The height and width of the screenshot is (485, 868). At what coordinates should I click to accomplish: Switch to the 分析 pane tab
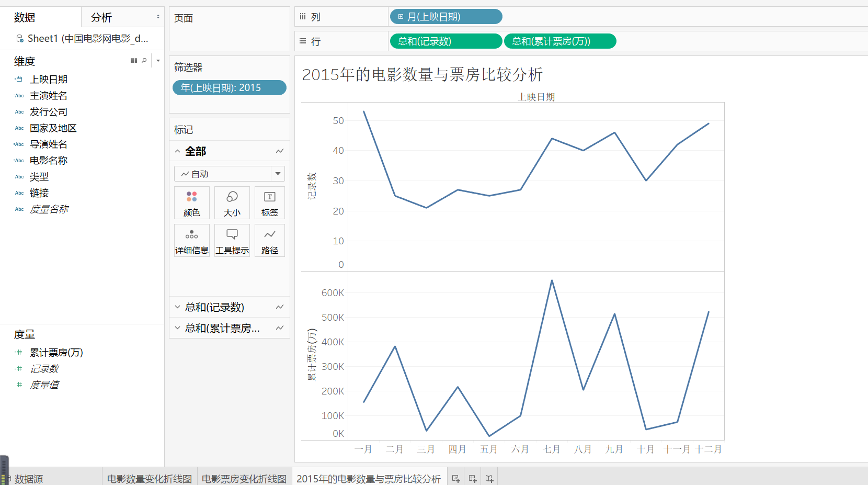point(101,17)
